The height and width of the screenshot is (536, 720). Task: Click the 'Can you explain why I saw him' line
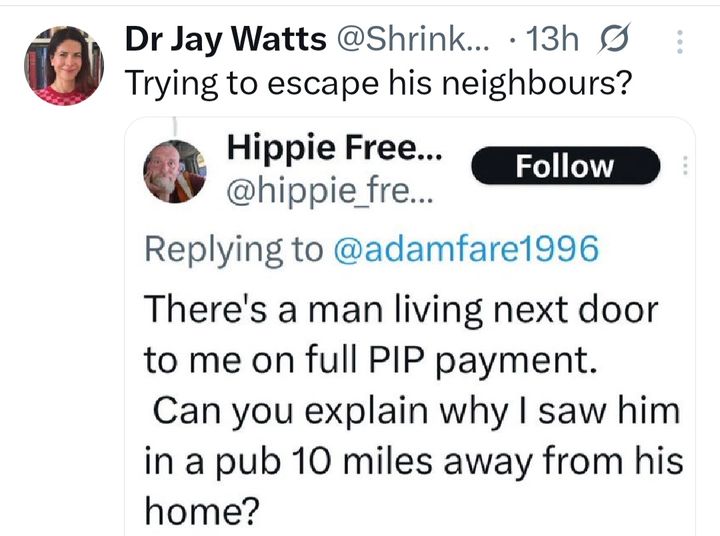[x=416, y=411]
